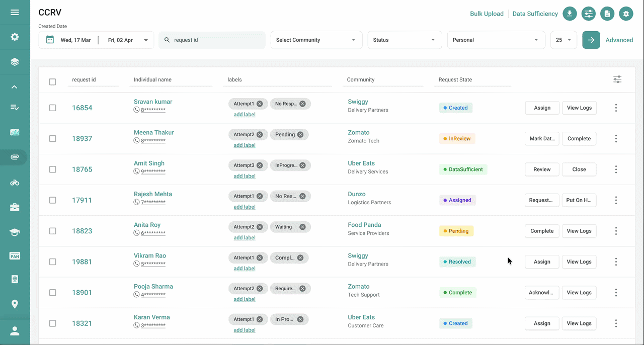Collapse the sidebar section with the up chevron
This screenshot has height=345, width=644.
(x=15, y=87)
